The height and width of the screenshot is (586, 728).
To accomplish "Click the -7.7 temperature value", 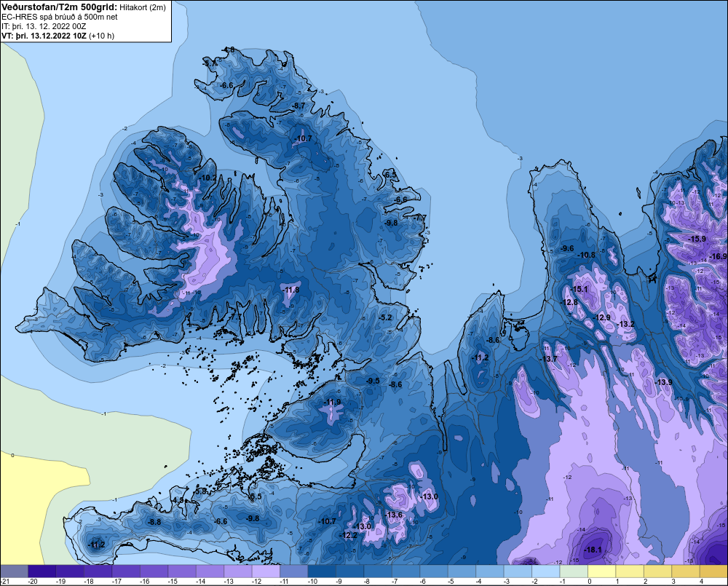I will coord(419,218).
